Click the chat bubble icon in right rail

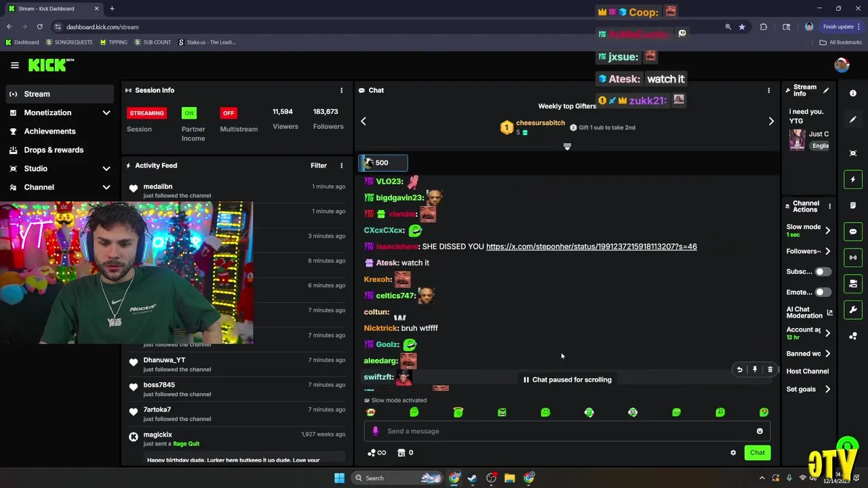[x=853, y=232]
